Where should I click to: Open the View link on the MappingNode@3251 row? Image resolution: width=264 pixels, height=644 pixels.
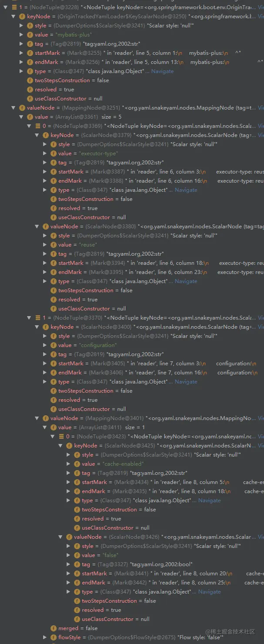(261, 108)
